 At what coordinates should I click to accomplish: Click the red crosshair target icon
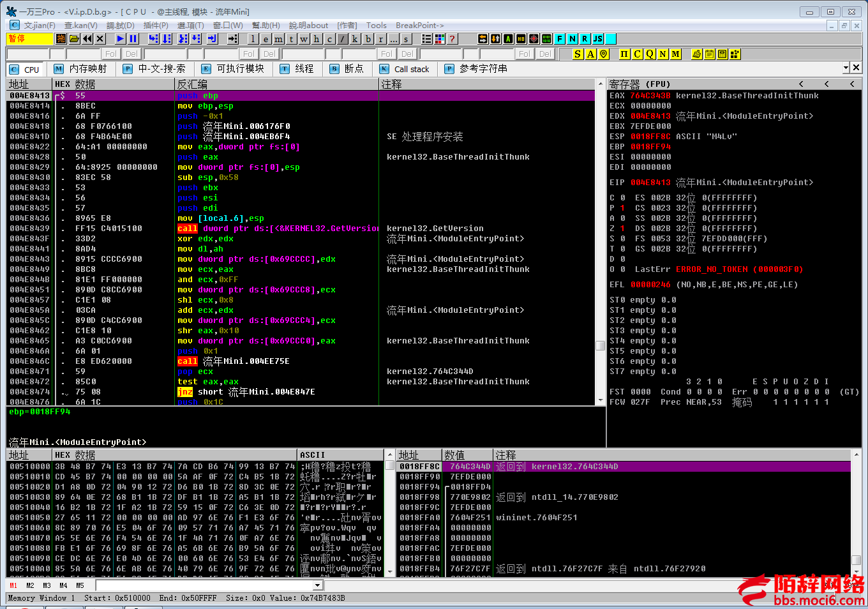coord(534,38)
